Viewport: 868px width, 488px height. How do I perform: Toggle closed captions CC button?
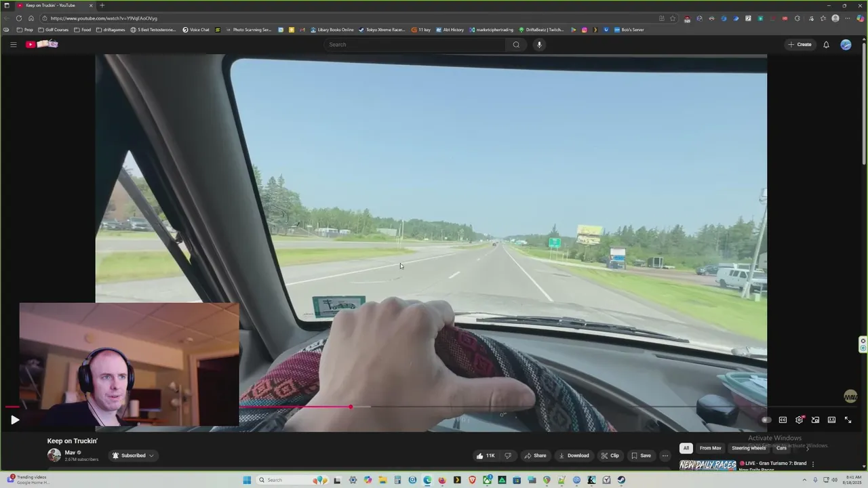(x=783, y=420)
